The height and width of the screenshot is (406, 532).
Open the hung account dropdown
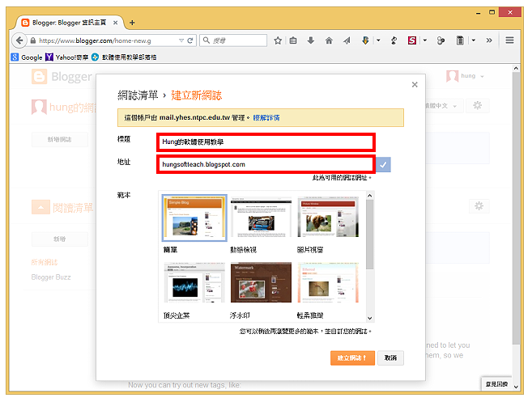click(466, 76)
